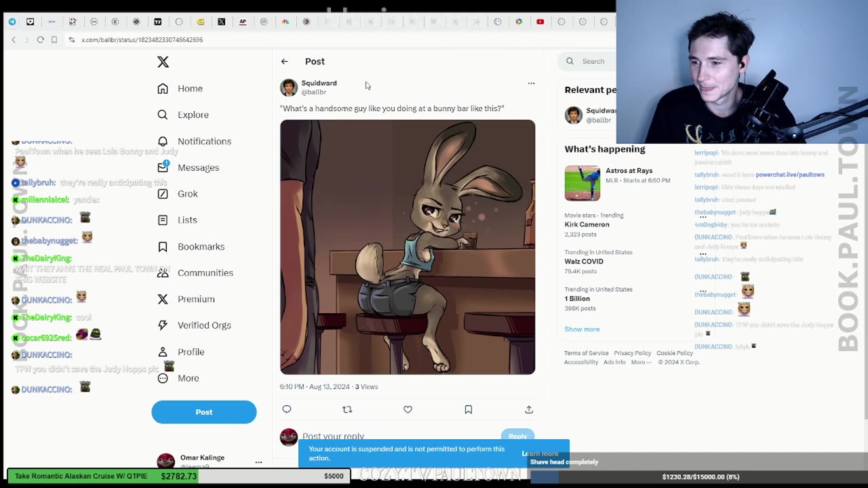Click the Astros at Rays thumbnail

click(583, 183)
